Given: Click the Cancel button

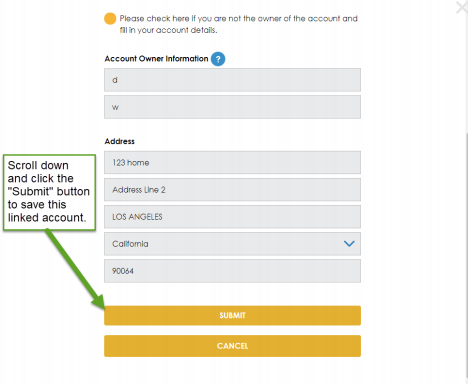Looking at the screenshot, I should tap(232, 346).
